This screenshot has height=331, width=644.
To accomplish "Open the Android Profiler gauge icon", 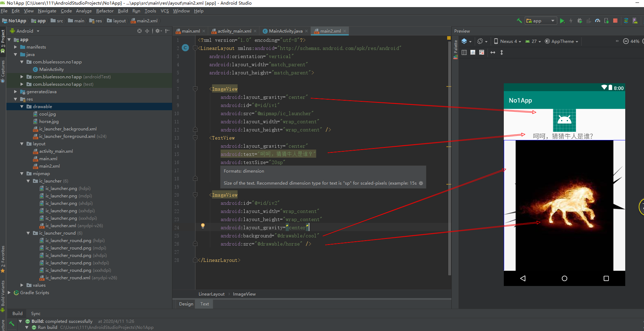I will point(598,21).
